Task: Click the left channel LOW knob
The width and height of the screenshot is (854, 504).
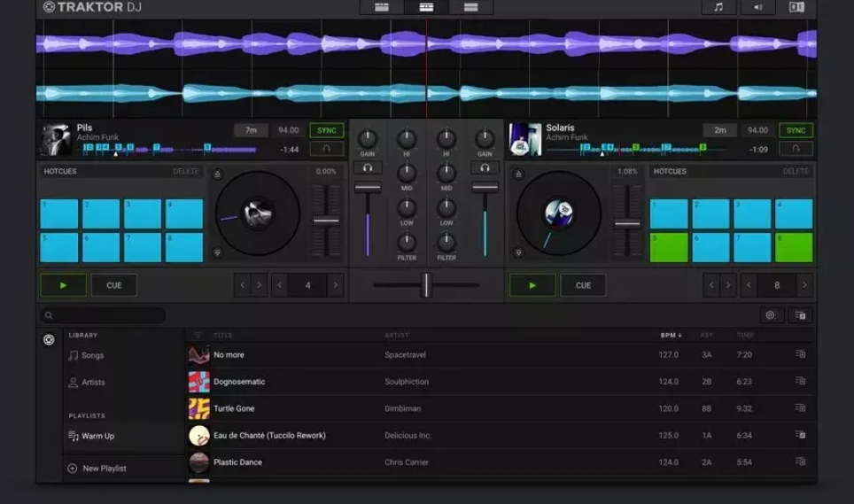Action: 407,208
